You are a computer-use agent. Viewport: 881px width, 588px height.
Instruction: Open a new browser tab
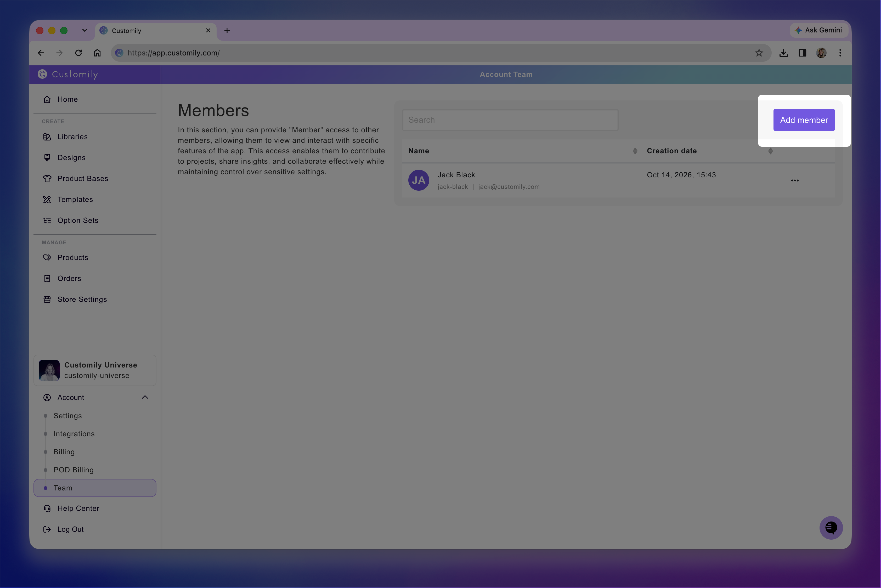pyautogui.click(x=227, y=30)
